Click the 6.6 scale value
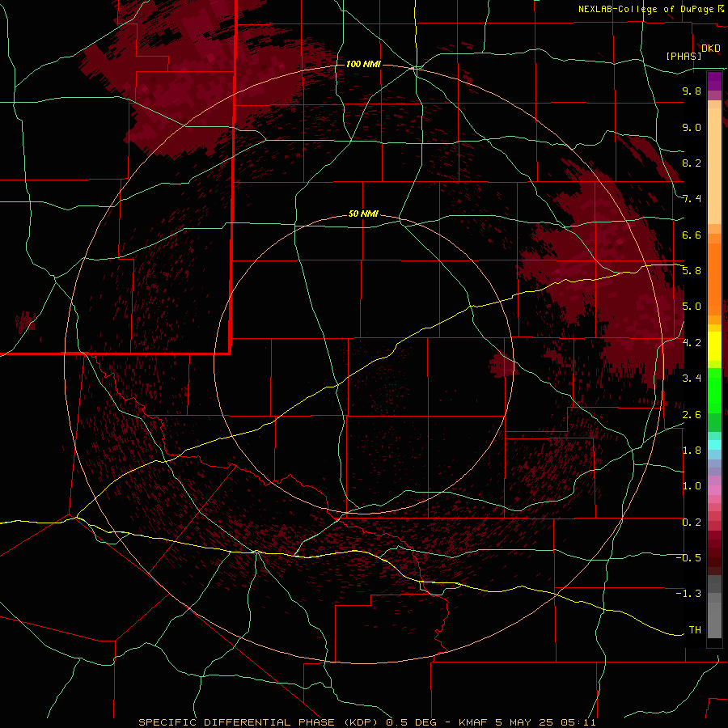728x728 pixels. pos(692,235)
